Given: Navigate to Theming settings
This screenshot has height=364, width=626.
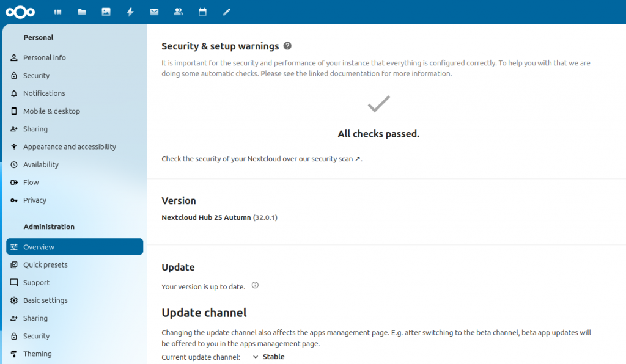Looking at the screenshot, I should click(37, 354).
